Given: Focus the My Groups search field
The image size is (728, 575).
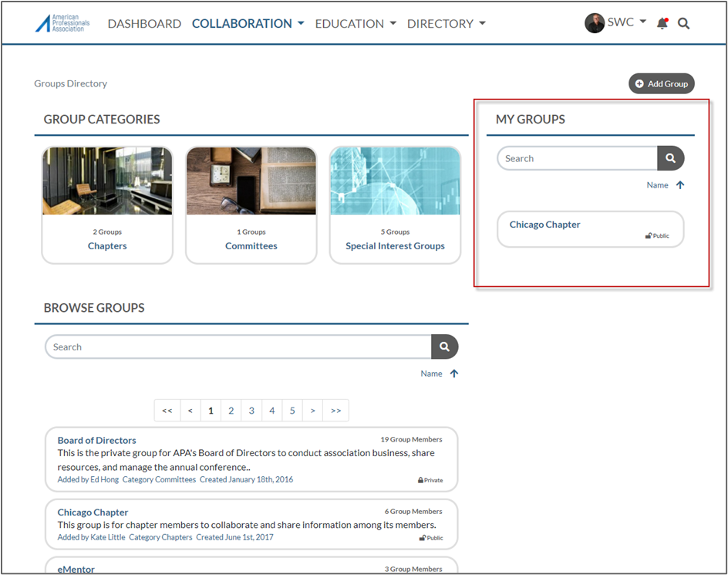Looking at the screenshot, I should (577, 158).
